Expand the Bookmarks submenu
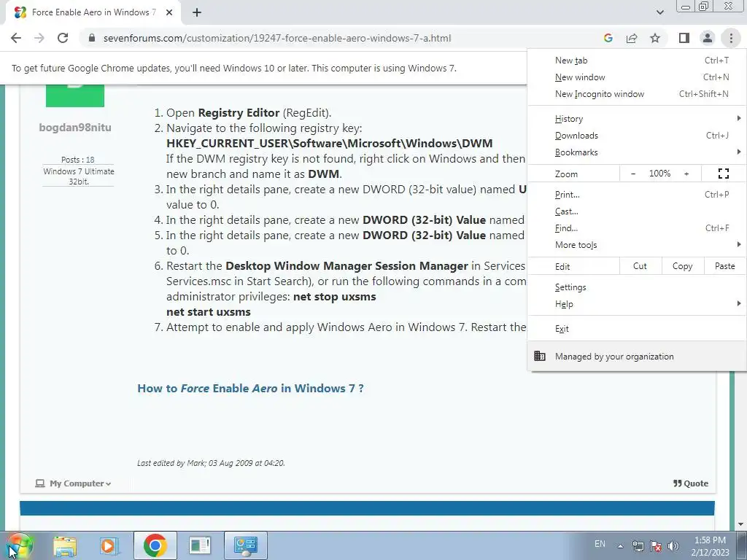The width and height of the screenshot is (747, 560). pyautogui.click(x=637, y=152)
